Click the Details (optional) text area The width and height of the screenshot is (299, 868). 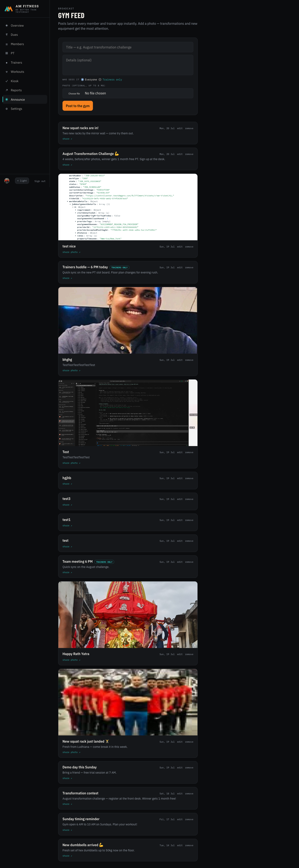pyautogui.click(x=128, y=65)
